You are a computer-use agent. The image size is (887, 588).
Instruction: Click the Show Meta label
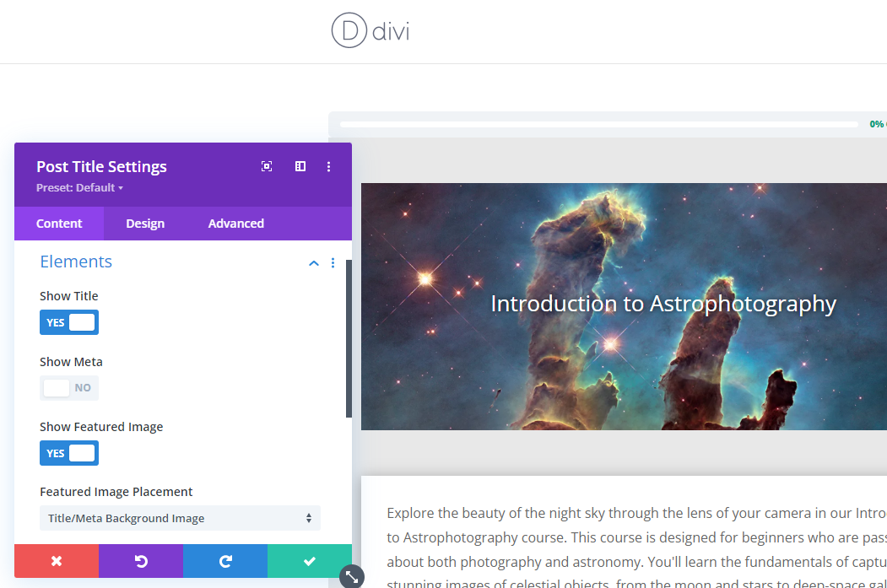[x=71, y=362]
